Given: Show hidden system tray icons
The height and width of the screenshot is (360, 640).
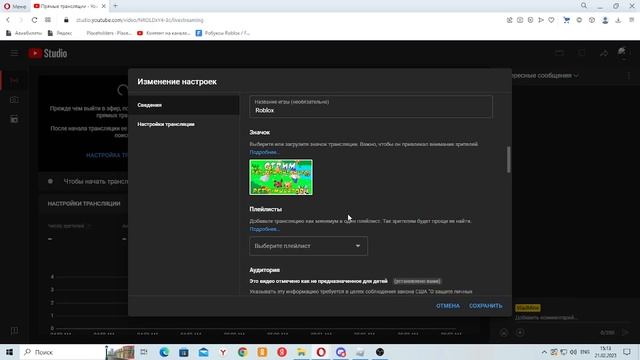Looking at the screenshot, I should click(x=544, y=352).
